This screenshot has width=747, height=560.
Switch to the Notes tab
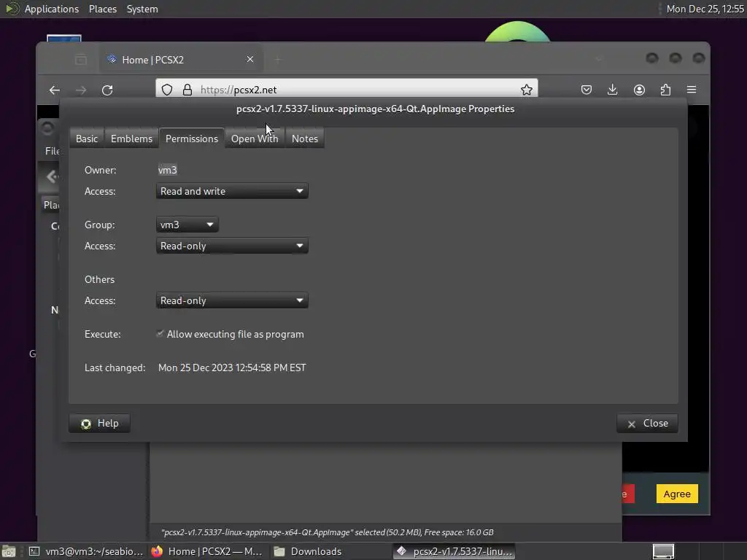[x=305, y=139]
